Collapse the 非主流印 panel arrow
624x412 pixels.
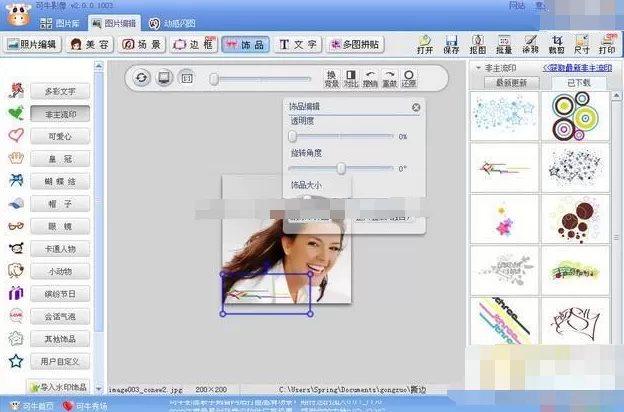(478, 68)
